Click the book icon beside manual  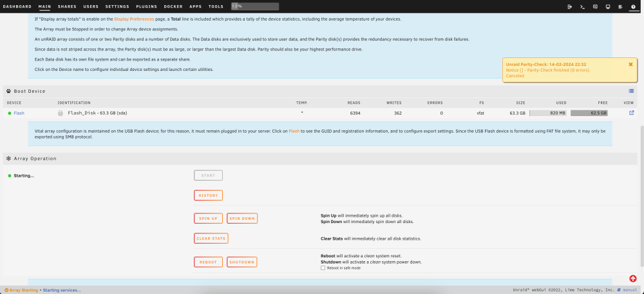[x=618, y=290]
